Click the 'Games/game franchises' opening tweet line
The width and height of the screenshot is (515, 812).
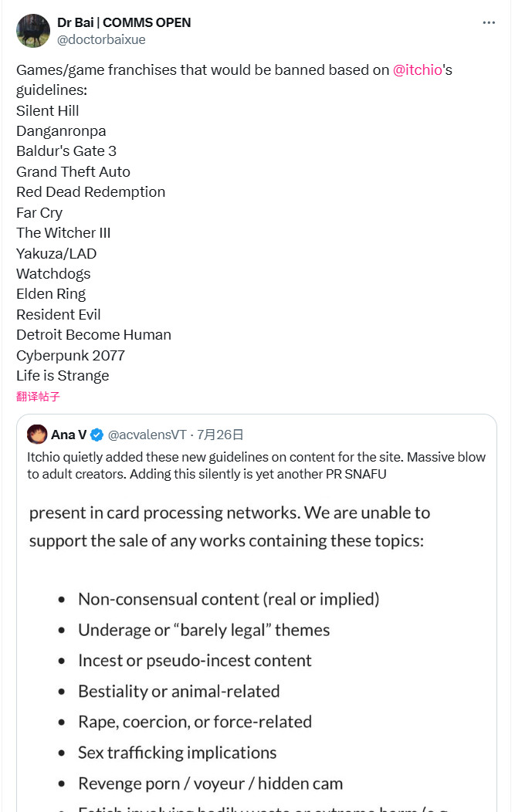pyautogui.click(x=202, y=69)
